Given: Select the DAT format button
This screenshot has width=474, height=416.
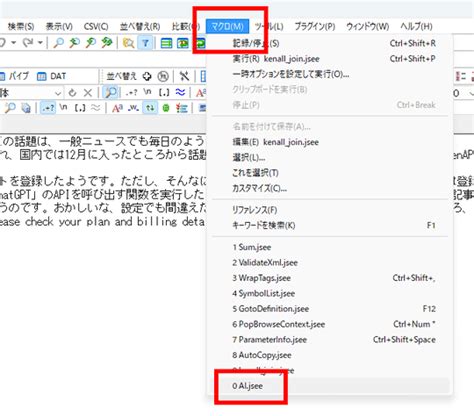Looking at the screenshot, I should pos(52,76).
